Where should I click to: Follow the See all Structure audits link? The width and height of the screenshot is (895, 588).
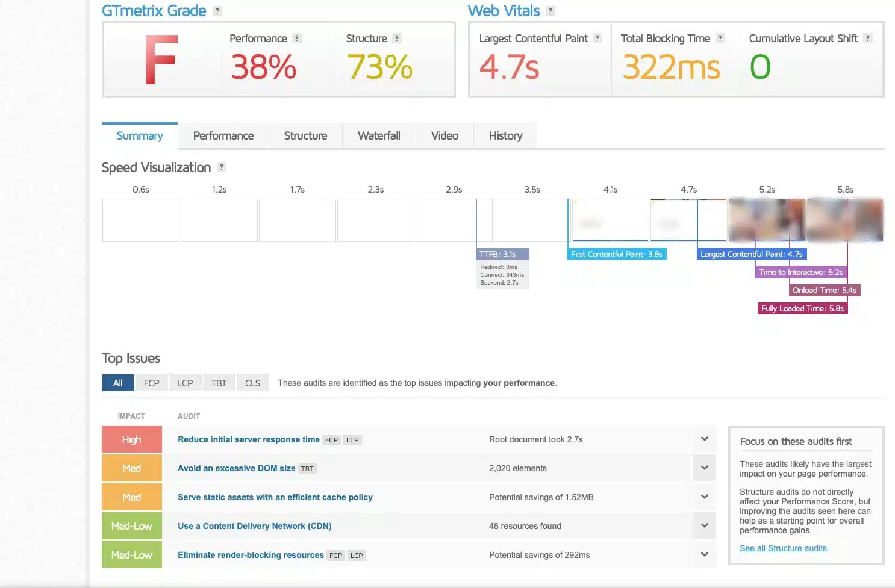(x=783, y=548)
